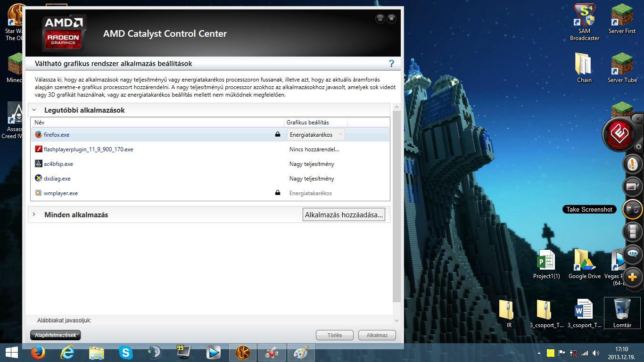644x362 pixels.
Task: Open help with the question mark icon
Action: pyautogui.click(x=391, y=63)
